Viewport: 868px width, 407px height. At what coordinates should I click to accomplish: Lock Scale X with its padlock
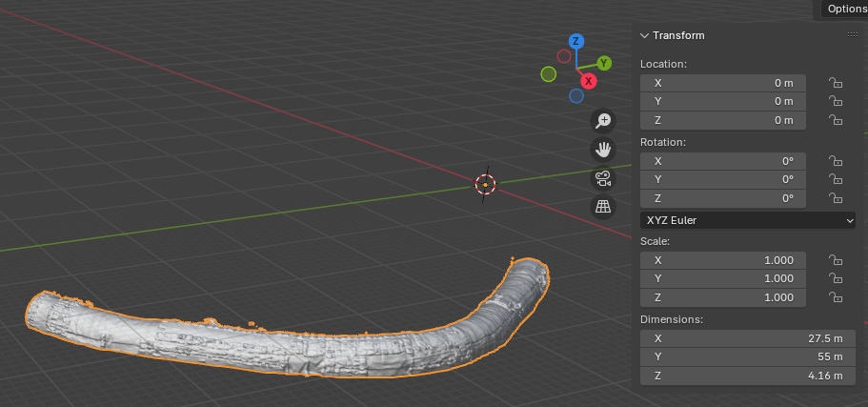tap(835, 260)
